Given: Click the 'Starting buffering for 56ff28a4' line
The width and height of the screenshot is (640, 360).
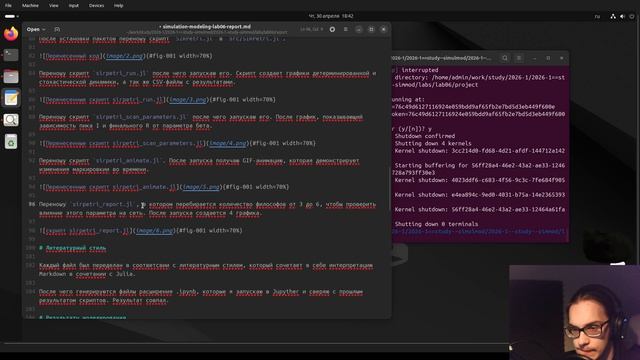Looking at the screenshot, I should [480, 165].
